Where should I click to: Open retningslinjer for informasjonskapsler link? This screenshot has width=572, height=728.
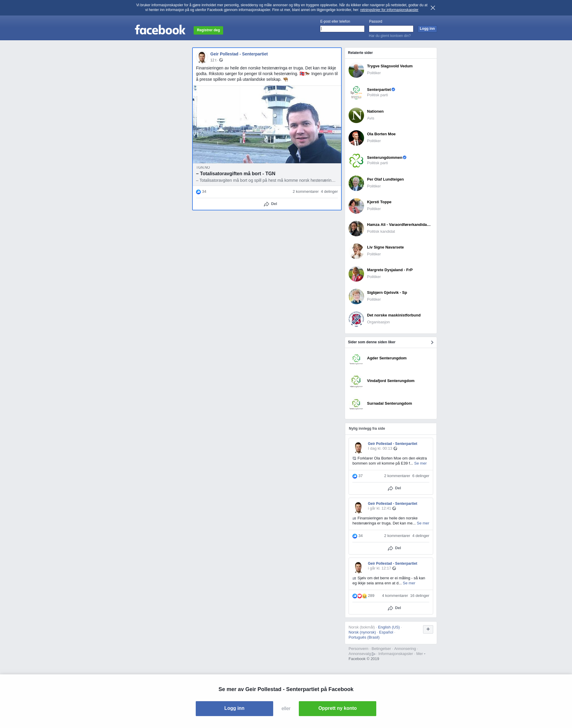coord(389,10)
